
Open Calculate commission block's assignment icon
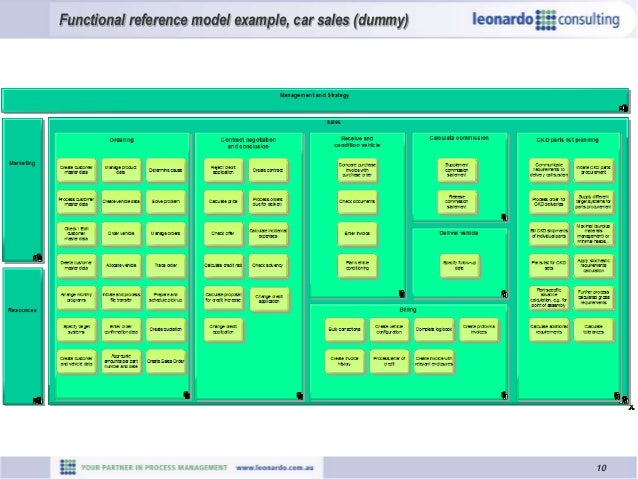pyautogui.click(x=504, y=218)
